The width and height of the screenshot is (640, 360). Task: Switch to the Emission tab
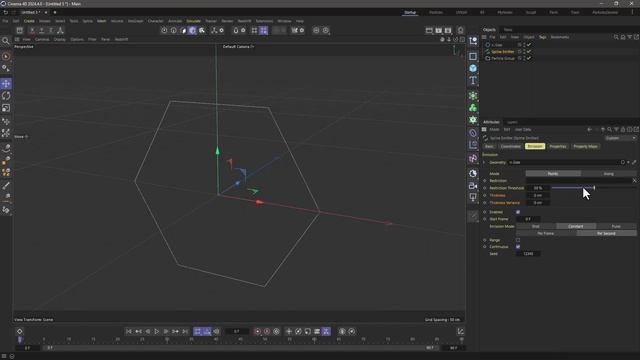(535, 146)
